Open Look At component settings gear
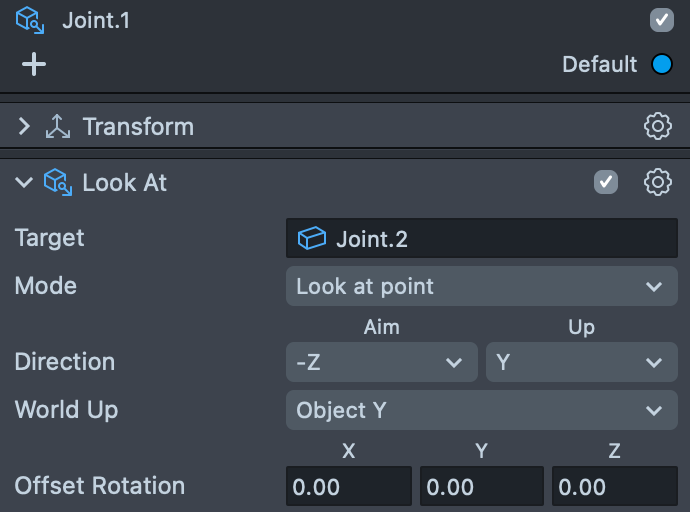 click(657, 182)
